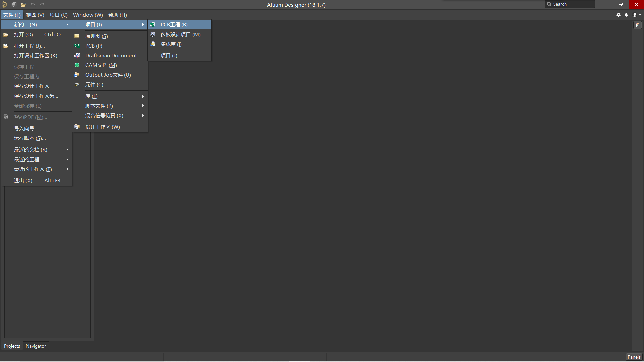Click the CAM文档 icon
This screenshot has height=362, width=644.
tap(77, 65)
